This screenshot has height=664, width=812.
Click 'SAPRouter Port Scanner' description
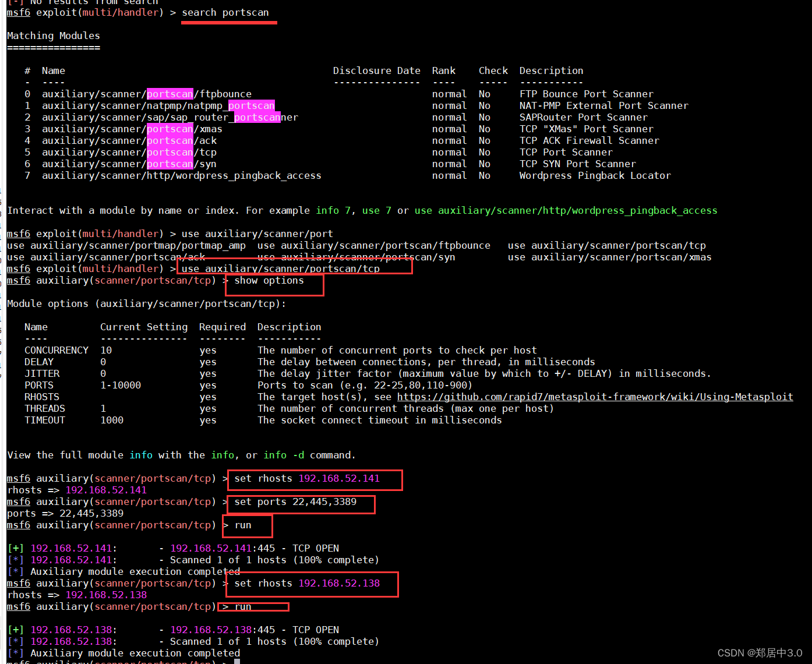tap(584, 117)
